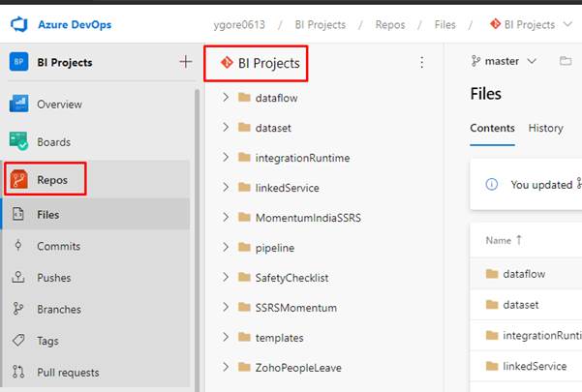Click the folder icon next to master
582x392 pixels.
point(566,61)
